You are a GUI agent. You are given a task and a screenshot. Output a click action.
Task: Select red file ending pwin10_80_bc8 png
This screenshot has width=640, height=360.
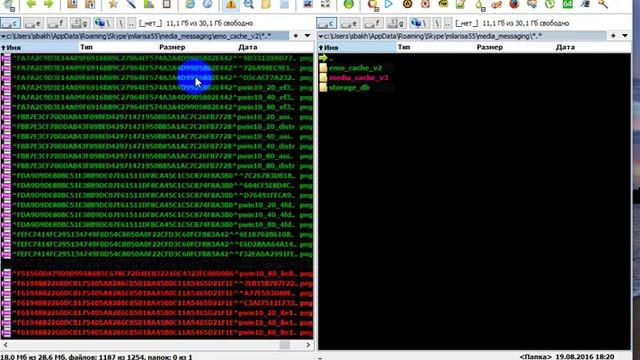click(157, 273)
